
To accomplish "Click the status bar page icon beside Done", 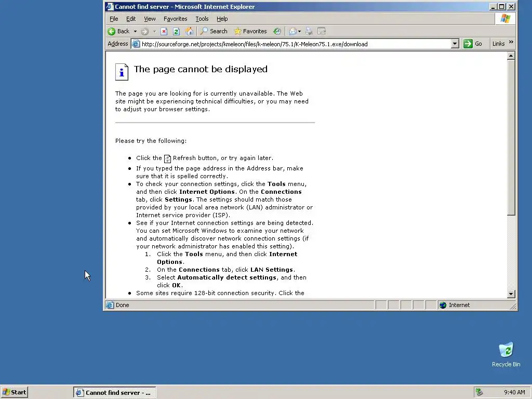I will [110, 305].
